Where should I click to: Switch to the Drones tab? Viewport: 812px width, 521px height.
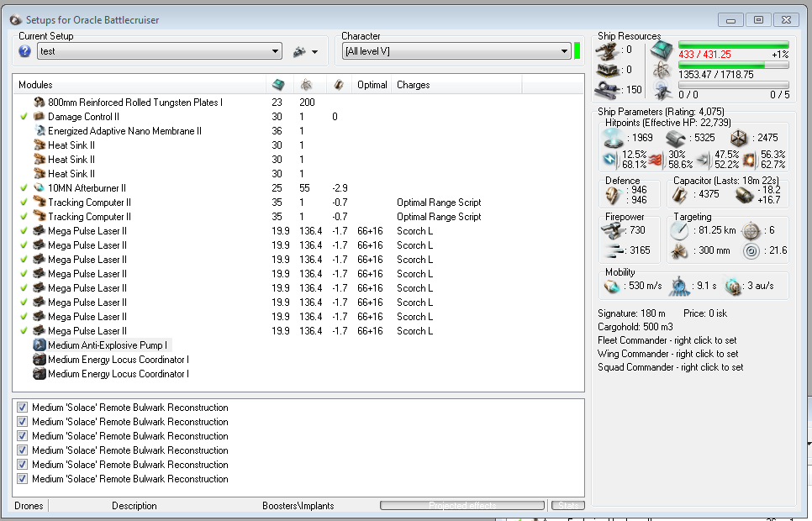(x=29, y=506)
